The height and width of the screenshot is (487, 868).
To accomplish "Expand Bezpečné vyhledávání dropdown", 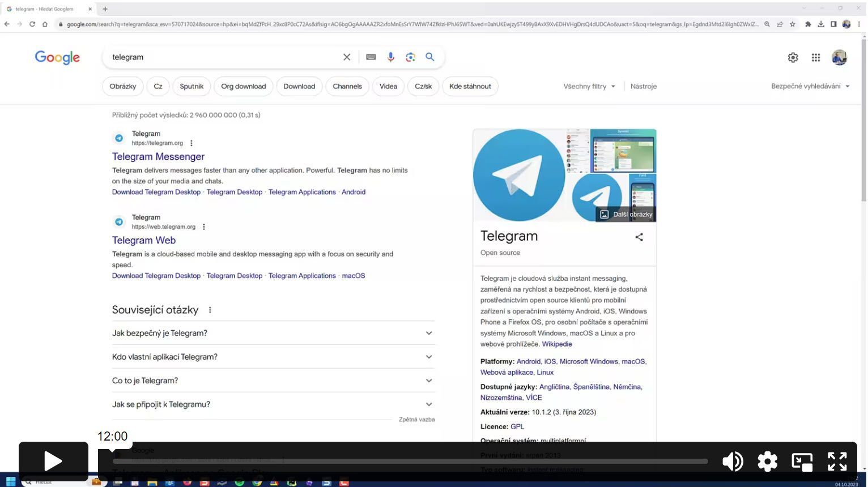I will coord(811,87).
